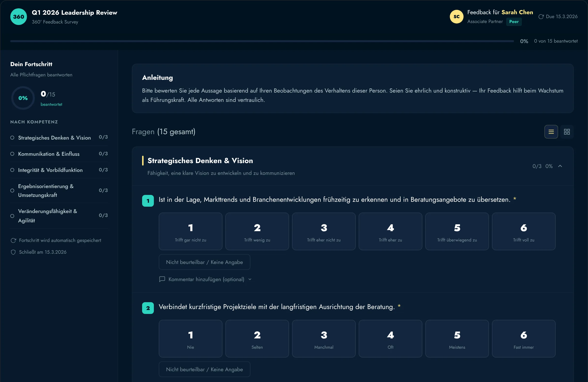Rate question 2 as 6 Fast immer

coord(524,339)
